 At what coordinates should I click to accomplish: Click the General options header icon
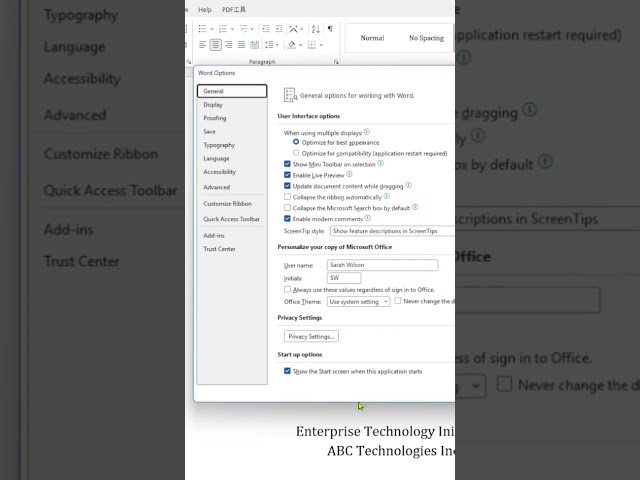pos(290,95)
